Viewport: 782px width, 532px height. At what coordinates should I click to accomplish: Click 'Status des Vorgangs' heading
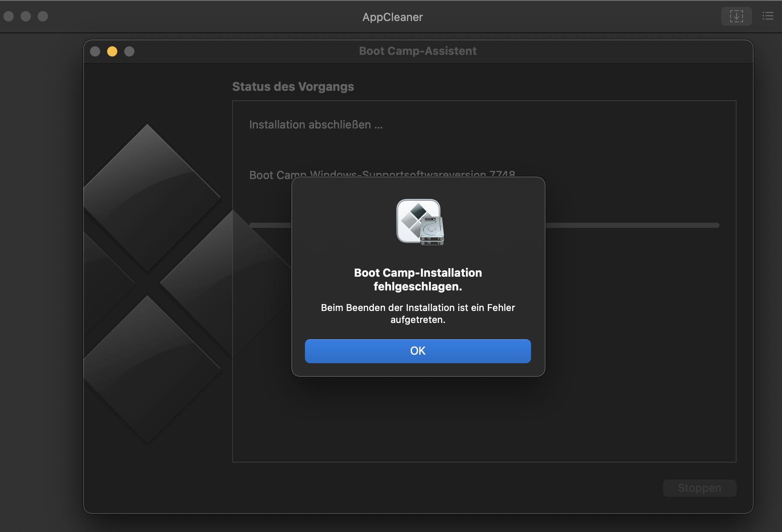point(293,87)
